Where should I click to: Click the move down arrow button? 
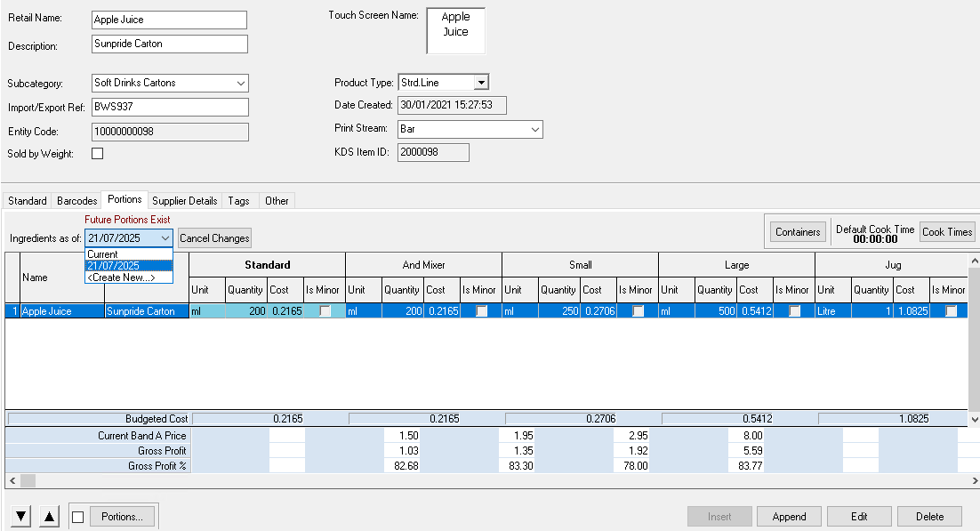coord(21,517)
